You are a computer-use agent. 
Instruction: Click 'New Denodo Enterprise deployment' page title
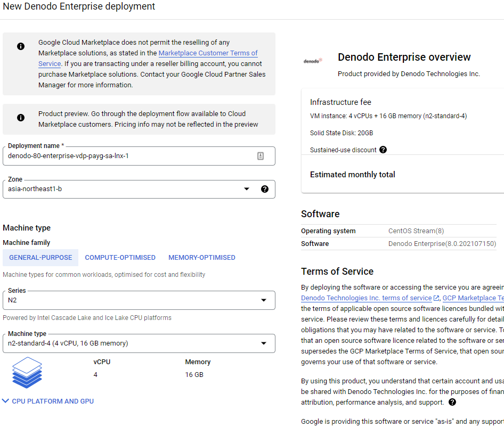tap(79, 6)
